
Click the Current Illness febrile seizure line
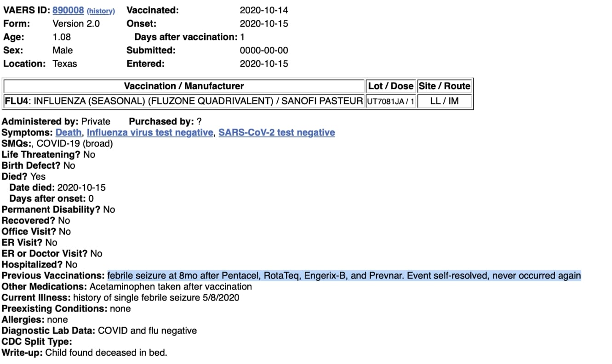[x=120, y=298]
